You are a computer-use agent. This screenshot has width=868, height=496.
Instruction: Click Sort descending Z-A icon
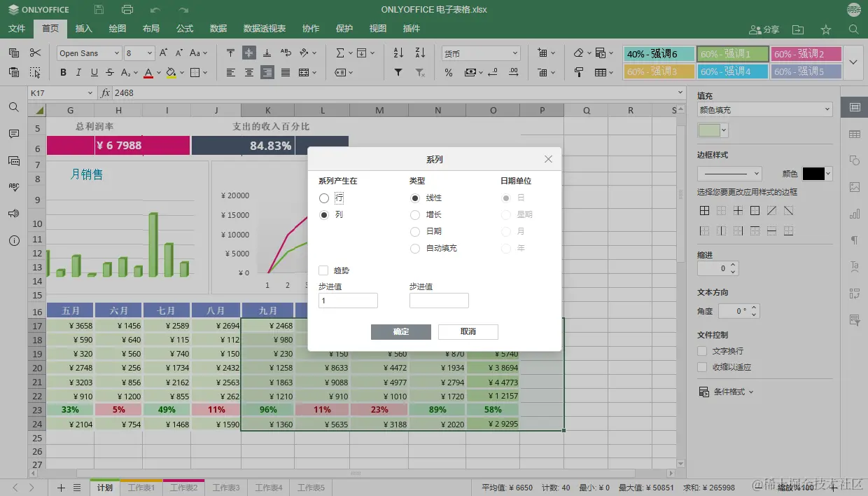pyautogui.click(x=420, y=53)
